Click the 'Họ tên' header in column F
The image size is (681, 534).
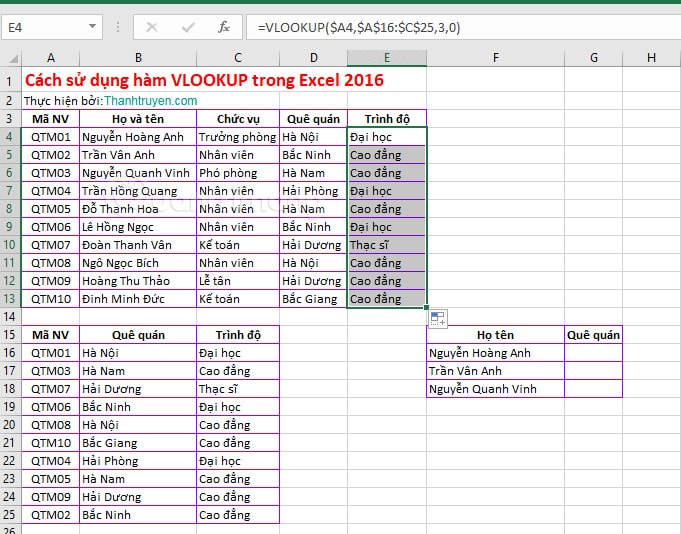click(x=496, y=335)
